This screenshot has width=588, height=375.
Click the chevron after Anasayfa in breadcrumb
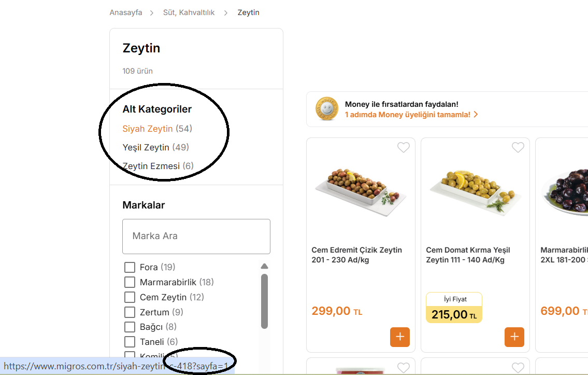pyautogui.click(x=151, y=13)
